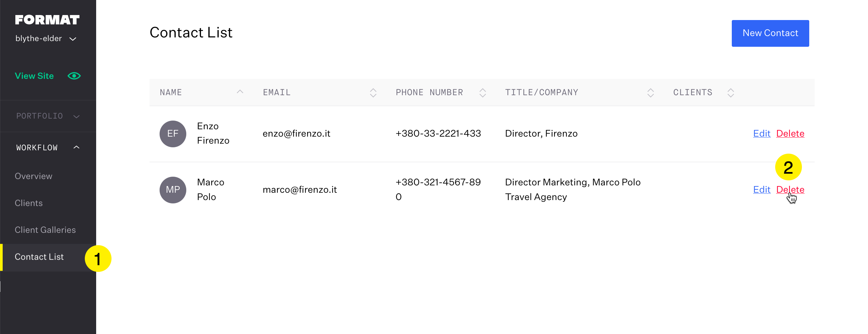Select Contact List in the sidebar
868x334 pixels.
click(39, 257)
